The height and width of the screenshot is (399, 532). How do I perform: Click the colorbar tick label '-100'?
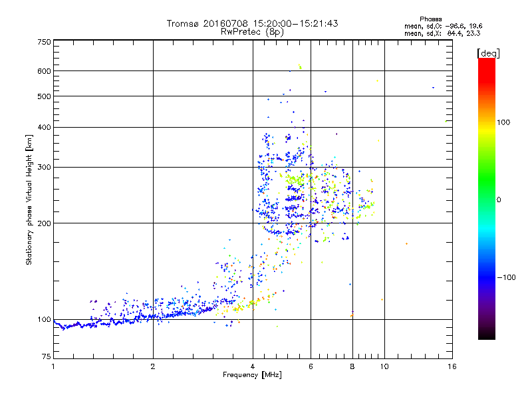coord(506,277)
